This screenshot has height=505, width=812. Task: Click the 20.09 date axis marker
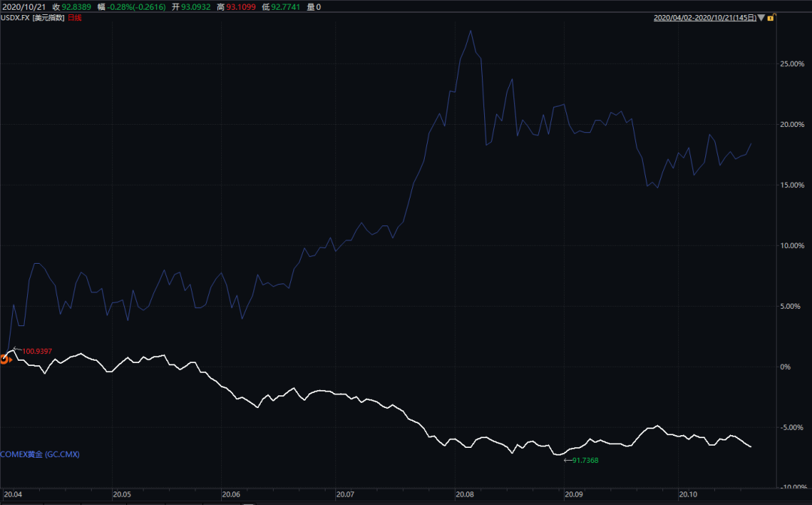574,494
